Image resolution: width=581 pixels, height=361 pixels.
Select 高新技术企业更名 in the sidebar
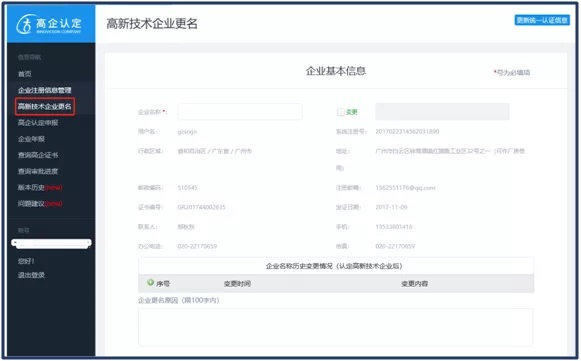pyautogui.click(x=45, y=106)
